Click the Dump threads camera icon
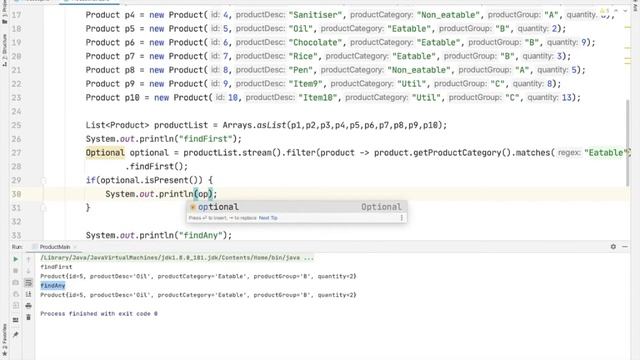 16,282
